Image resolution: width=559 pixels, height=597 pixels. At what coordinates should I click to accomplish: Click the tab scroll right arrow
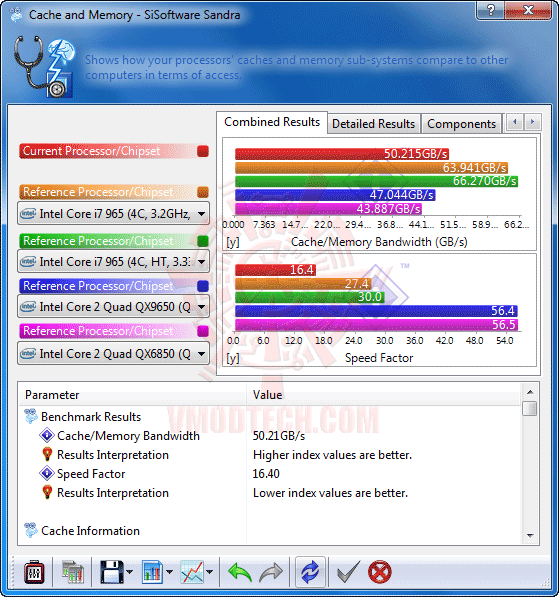[x=532, y=122]
